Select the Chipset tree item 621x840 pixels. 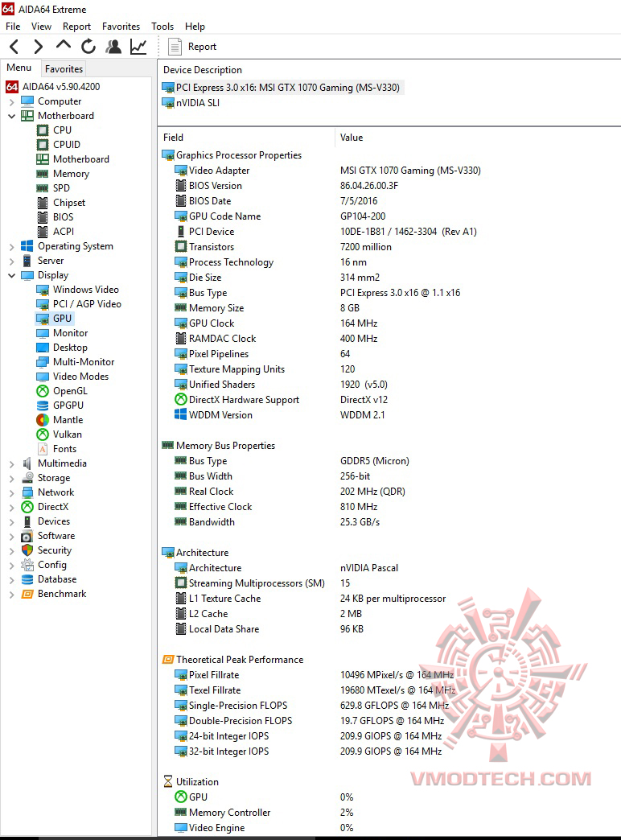coord(61,203)
